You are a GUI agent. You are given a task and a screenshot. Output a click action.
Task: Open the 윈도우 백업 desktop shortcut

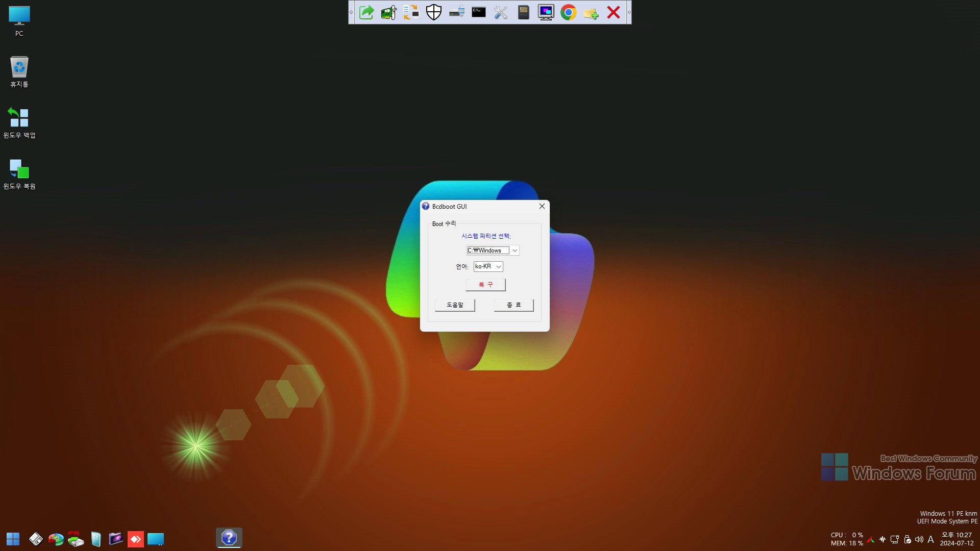pyautogui.click(x=19, y=123)
